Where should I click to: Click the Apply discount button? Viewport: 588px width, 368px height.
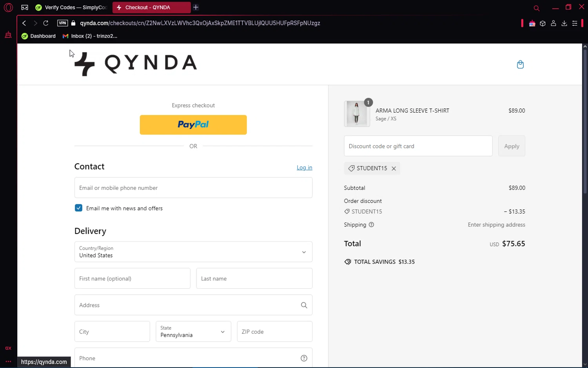click(x=512, y=146)
